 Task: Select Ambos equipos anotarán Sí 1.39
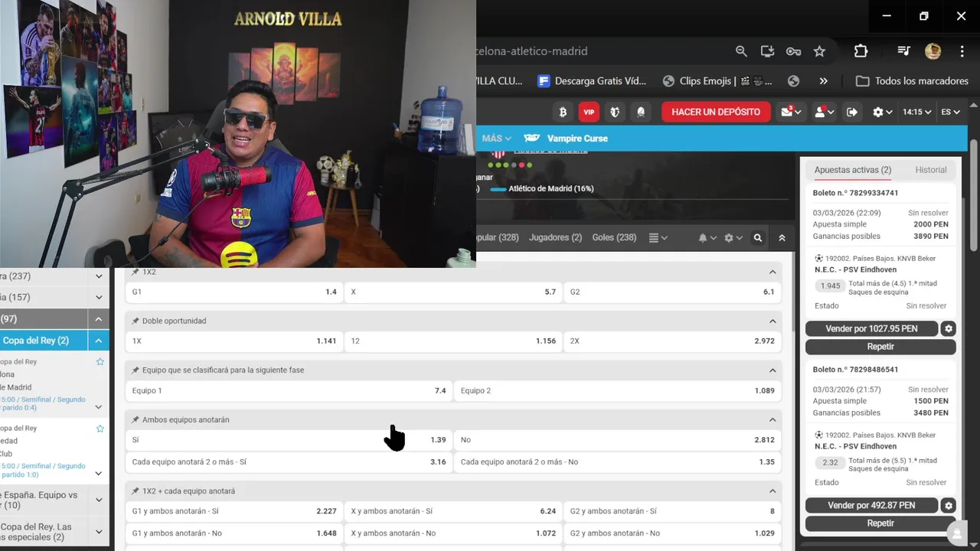pos(289,440)
